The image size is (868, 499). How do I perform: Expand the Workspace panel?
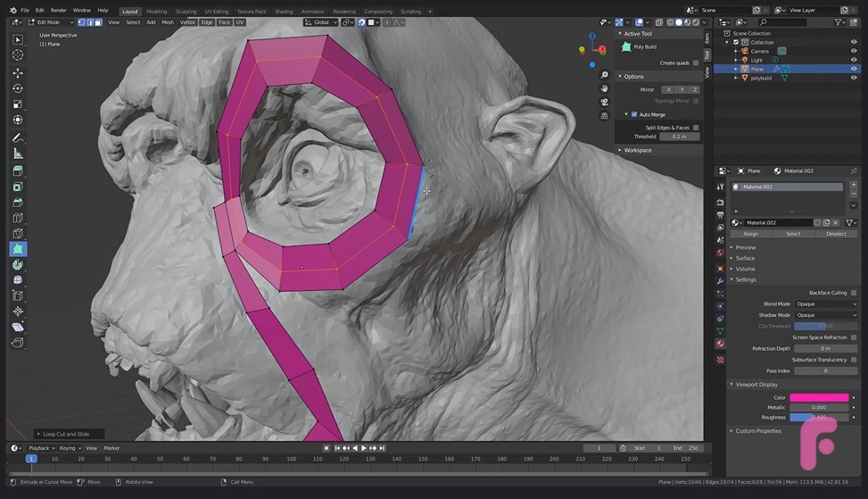tap(638, 150)
